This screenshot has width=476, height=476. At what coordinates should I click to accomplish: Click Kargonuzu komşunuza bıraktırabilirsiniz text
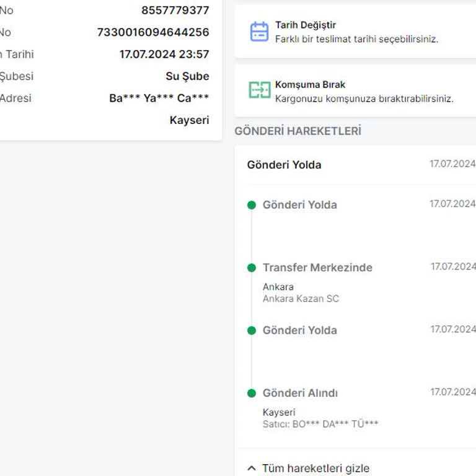pos(364,99)
